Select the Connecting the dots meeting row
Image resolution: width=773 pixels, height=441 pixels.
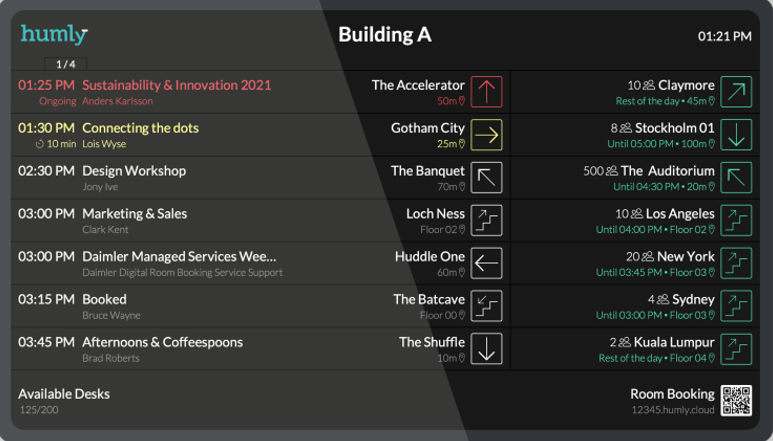click(260, 135)
